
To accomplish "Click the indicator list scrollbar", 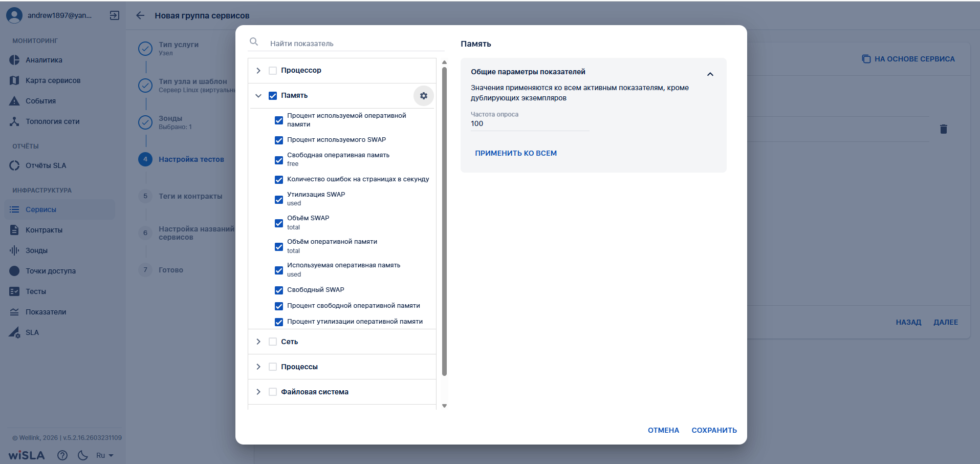I will 444,220.
